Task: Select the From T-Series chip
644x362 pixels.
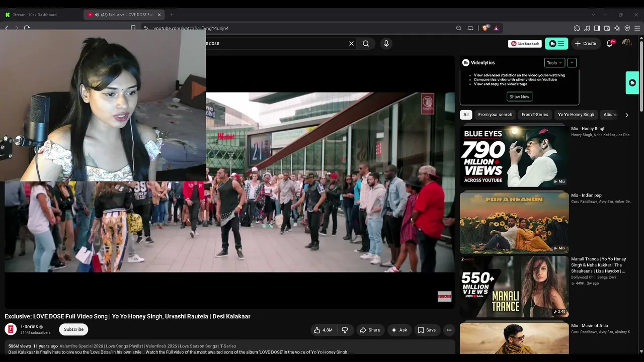Action: click(535, 115)
